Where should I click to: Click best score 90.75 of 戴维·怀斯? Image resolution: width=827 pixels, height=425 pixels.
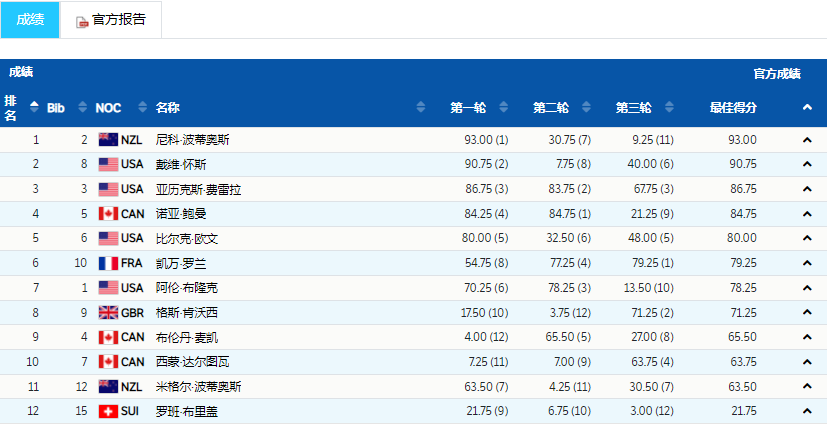click(743, 164)
